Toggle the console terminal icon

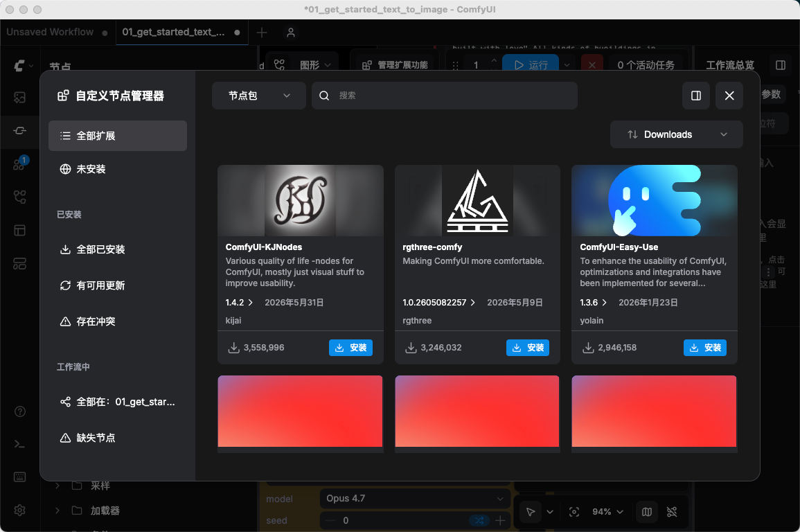click(x=20, y=444)
